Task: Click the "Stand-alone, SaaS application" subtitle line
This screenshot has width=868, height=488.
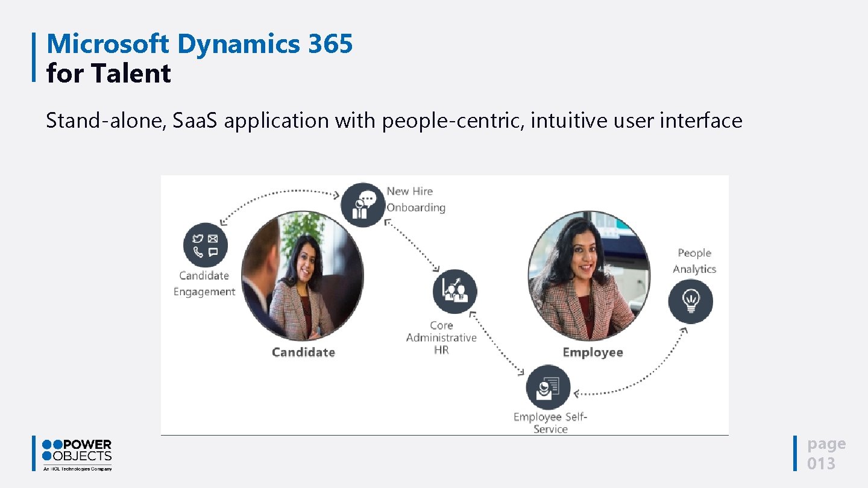Action: coord(394,120)
